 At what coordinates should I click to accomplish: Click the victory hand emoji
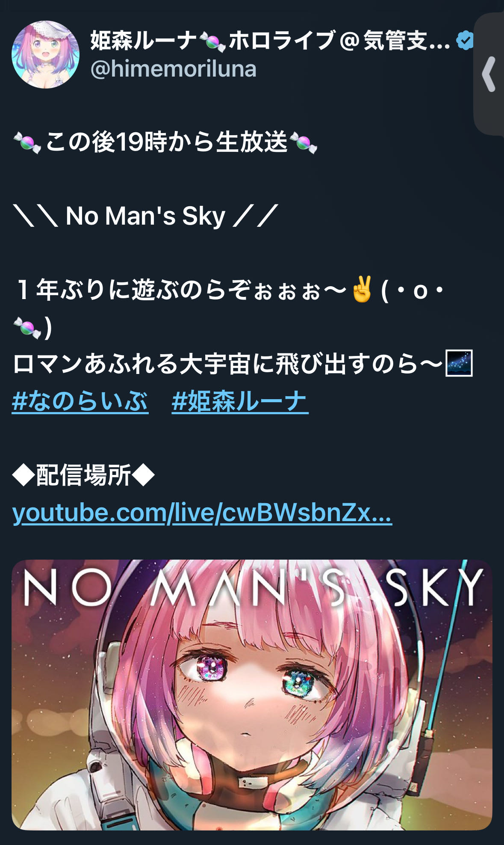(362, 290)
